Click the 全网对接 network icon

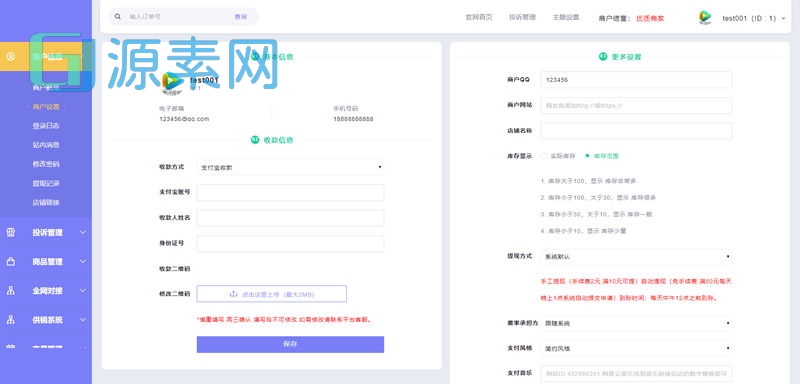10,291
